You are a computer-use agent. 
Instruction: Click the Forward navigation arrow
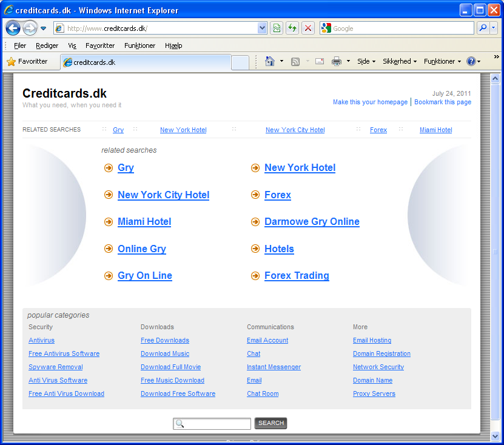pyautogui.click(x=30, y=28)
